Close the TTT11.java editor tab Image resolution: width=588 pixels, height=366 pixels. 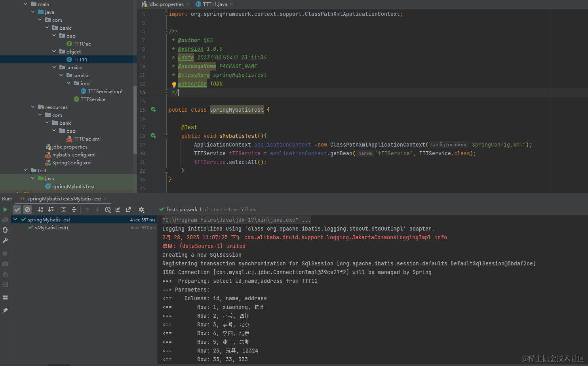coord(232,4)
